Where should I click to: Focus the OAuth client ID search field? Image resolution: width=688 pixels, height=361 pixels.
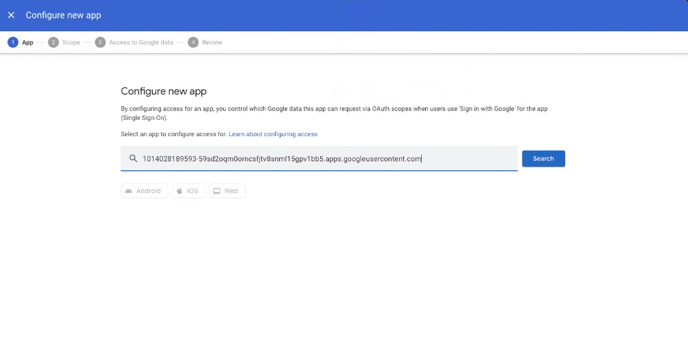[x=319, y=158]
